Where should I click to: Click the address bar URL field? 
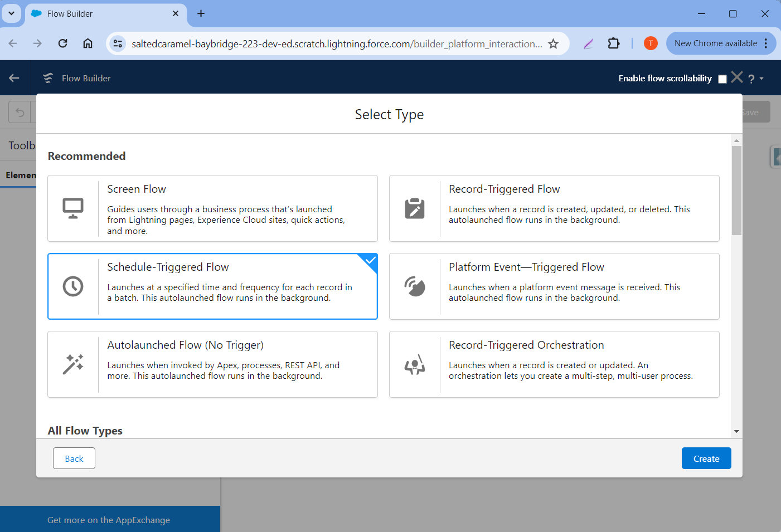pos(337,43)
